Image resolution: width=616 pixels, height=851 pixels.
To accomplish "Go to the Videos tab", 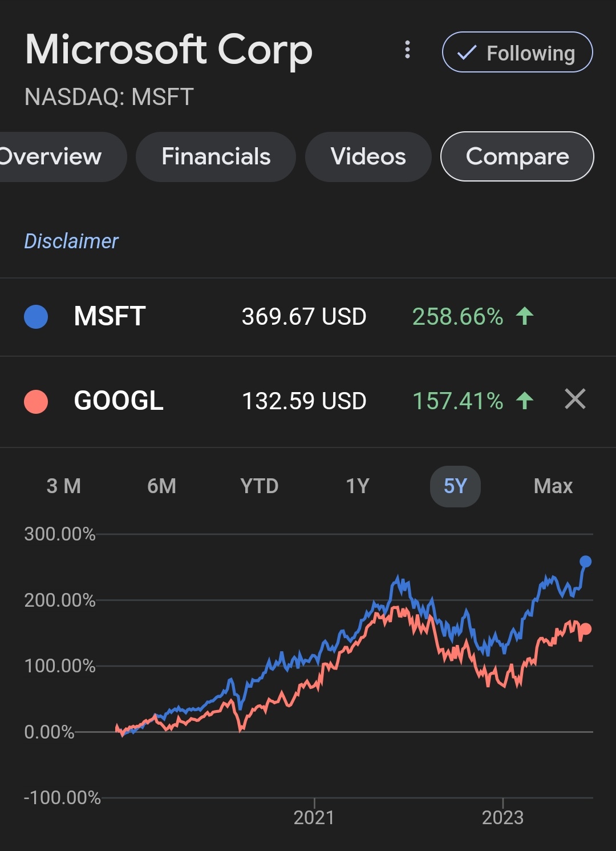I will tap(368, 157).
